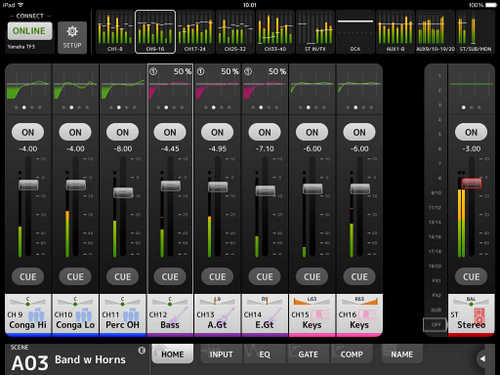Mute the CH12 Bass channel via ON
The height and width of the screenshot is (375, 500).
(x=170, y=132)
